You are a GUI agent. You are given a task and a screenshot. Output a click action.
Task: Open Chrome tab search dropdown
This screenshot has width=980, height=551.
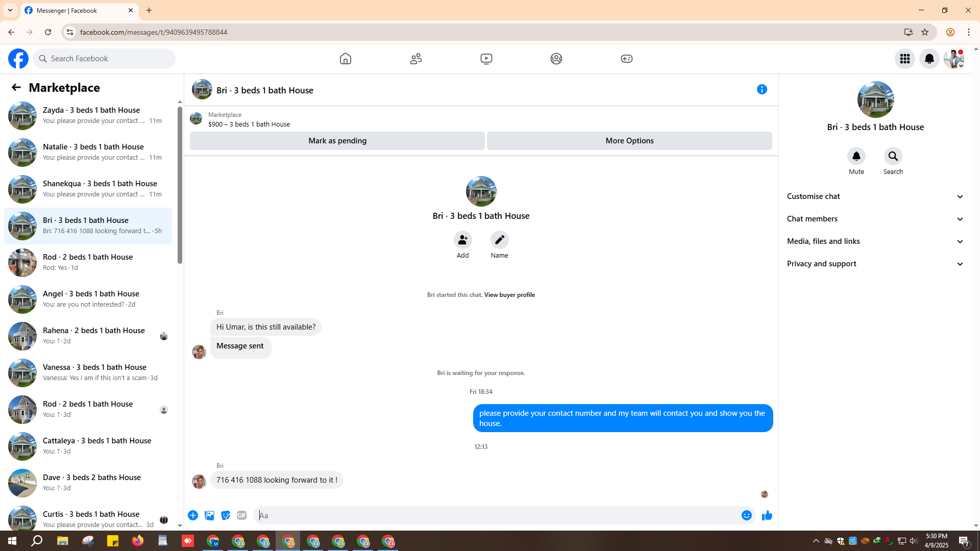[10, 10]
